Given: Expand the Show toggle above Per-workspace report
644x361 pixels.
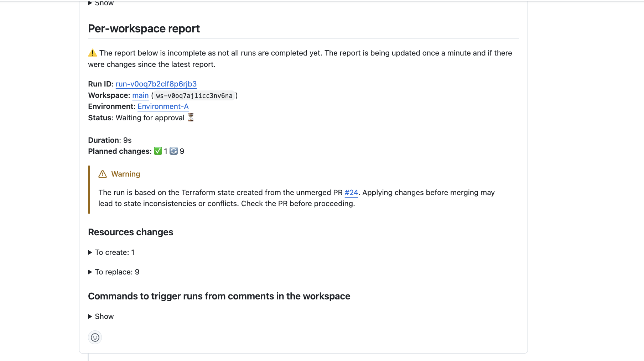Looking at the screenshot, I should point(101,3).
